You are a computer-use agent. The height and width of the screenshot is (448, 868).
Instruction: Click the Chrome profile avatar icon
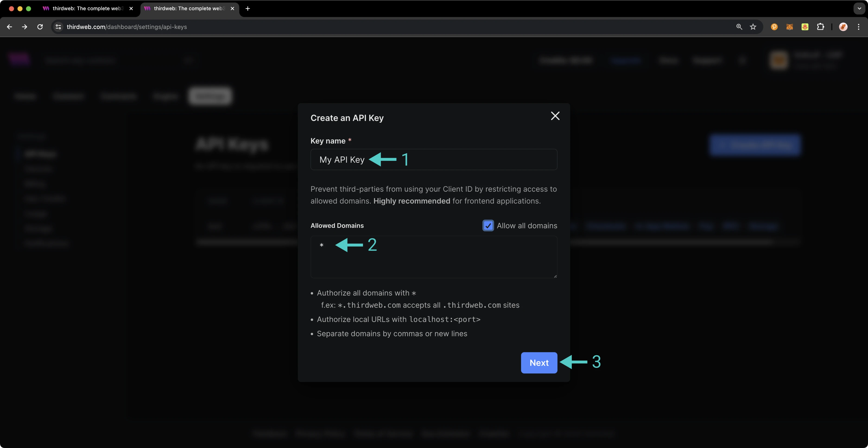[x=843, y=26]
